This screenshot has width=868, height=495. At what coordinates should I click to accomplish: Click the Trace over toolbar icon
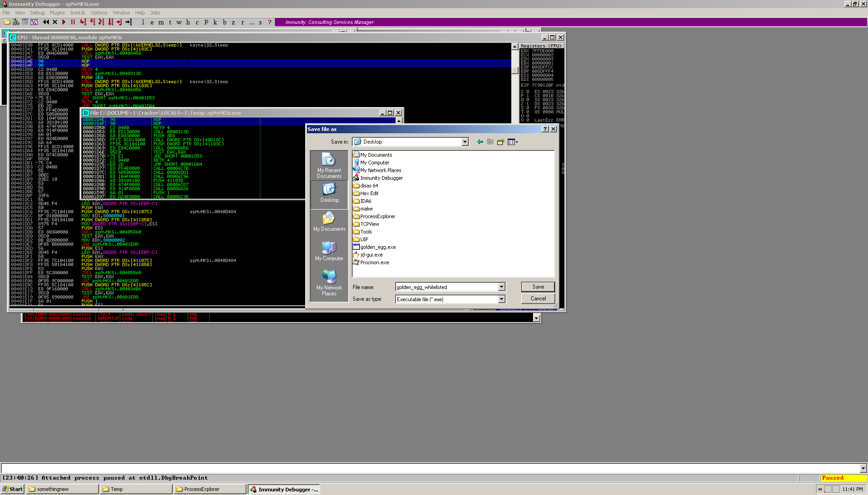110,22
